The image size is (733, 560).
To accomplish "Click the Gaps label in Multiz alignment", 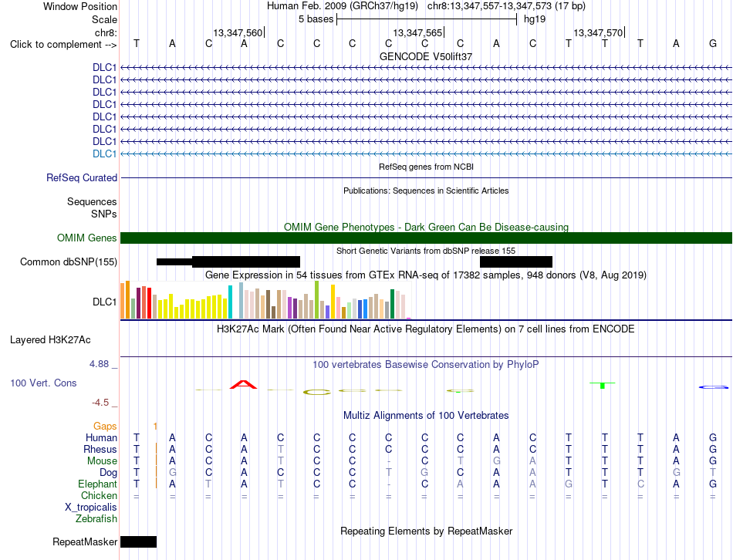I will pyautogui.click(x=105, y=426).
